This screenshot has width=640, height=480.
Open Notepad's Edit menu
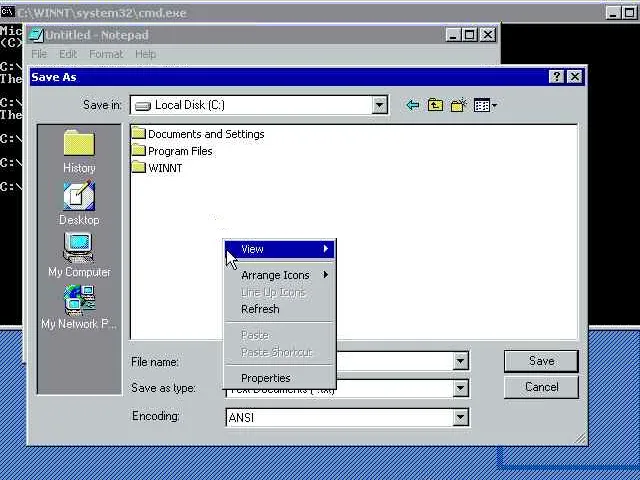[x=68, y=54]
